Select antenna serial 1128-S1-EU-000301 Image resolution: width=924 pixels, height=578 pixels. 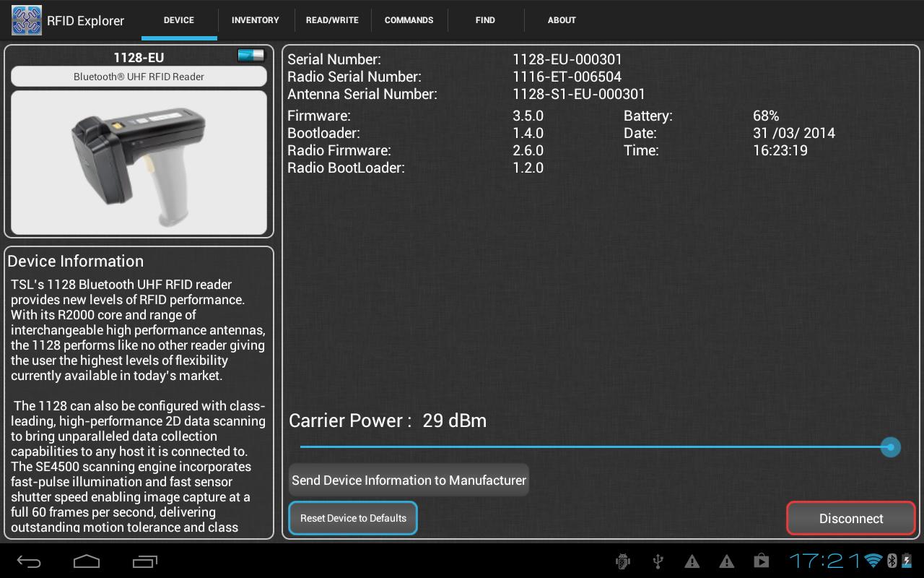(x=579, y=94)
